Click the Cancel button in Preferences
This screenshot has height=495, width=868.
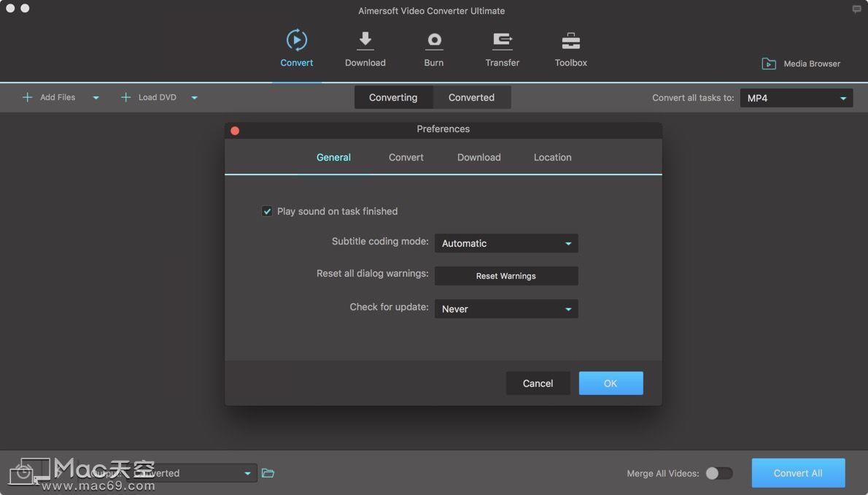pyautogui.click(x=538, y=383)
